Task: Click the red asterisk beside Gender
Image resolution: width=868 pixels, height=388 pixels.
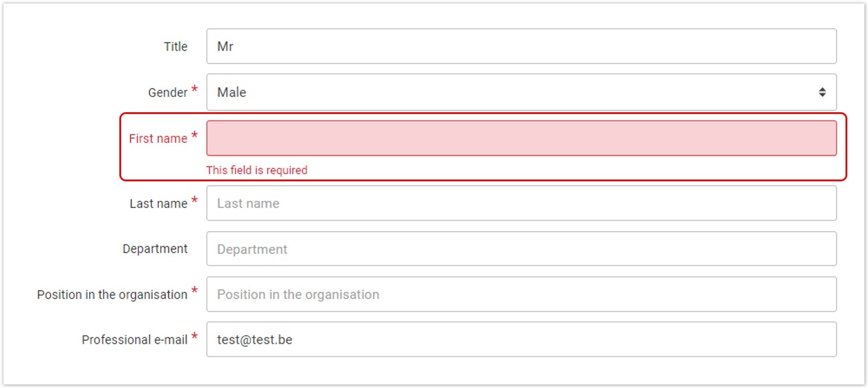Action: pos(194,90)
